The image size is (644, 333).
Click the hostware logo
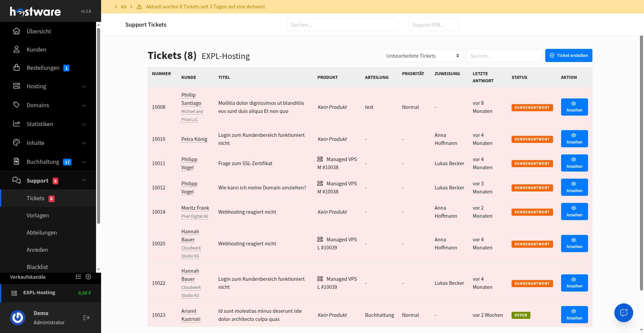35,11
